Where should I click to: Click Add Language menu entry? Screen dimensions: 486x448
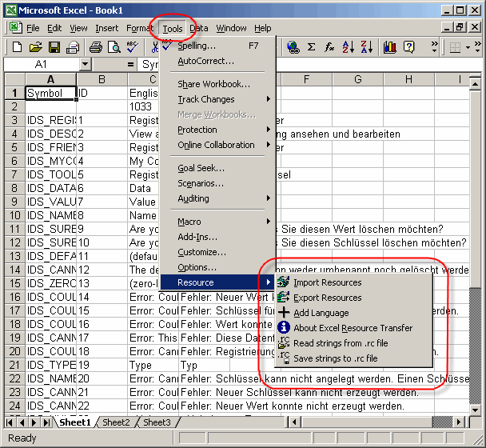tap(321, 313)
